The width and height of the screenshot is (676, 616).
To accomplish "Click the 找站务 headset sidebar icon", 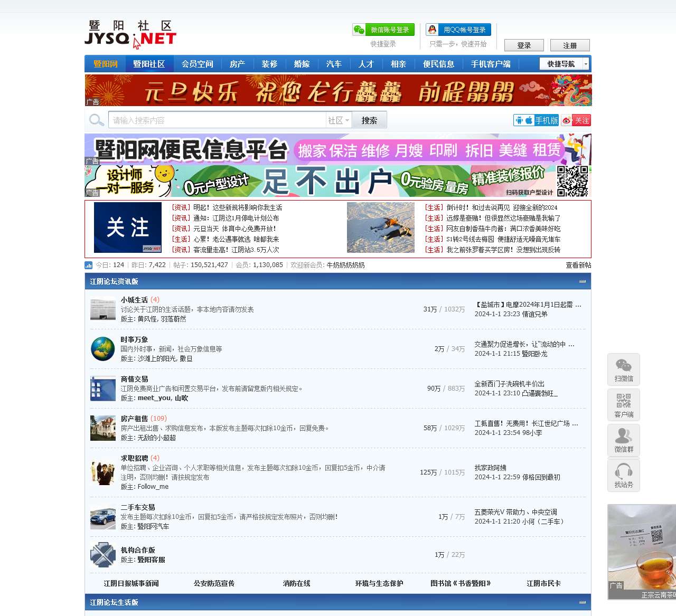I will point(624,476).
